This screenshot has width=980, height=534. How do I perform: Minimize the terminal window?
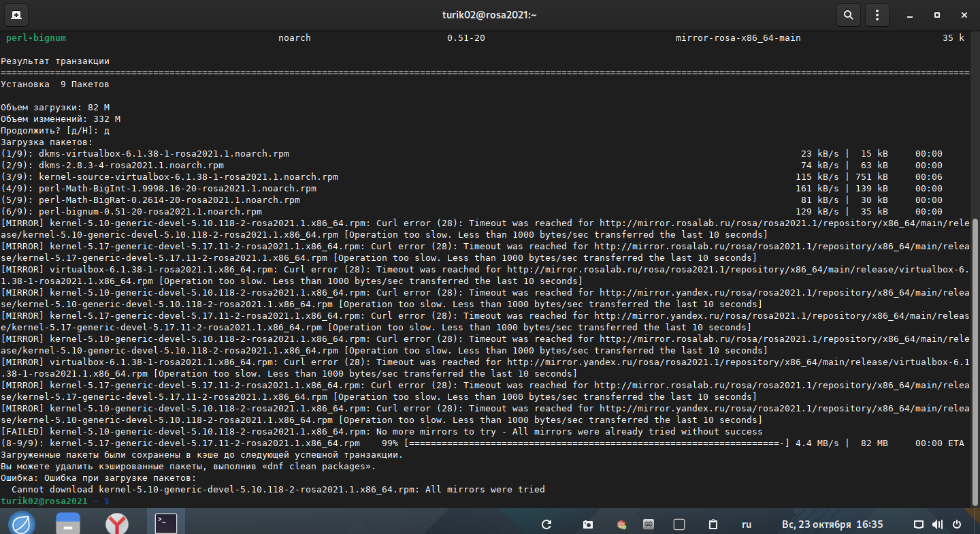(911, 14)
